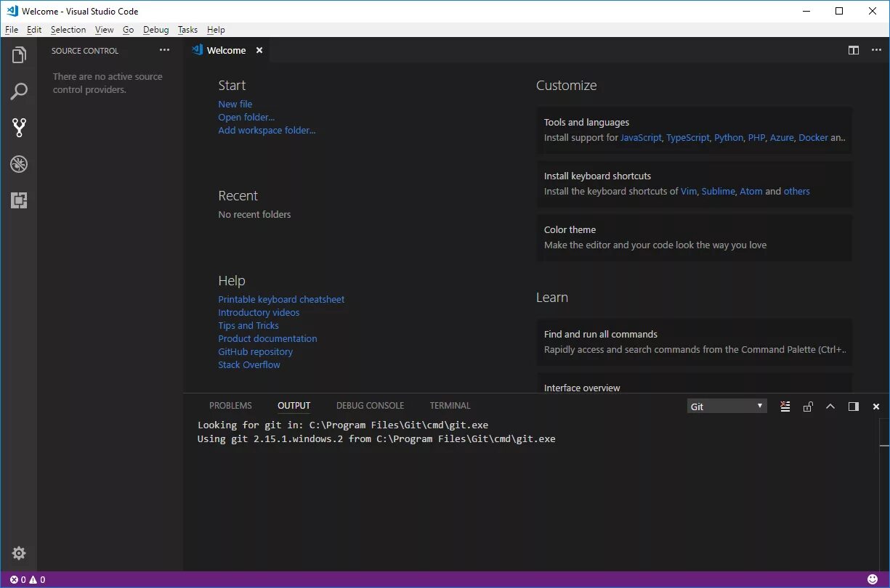Open the Tips and Tricks link

(248, 325)
